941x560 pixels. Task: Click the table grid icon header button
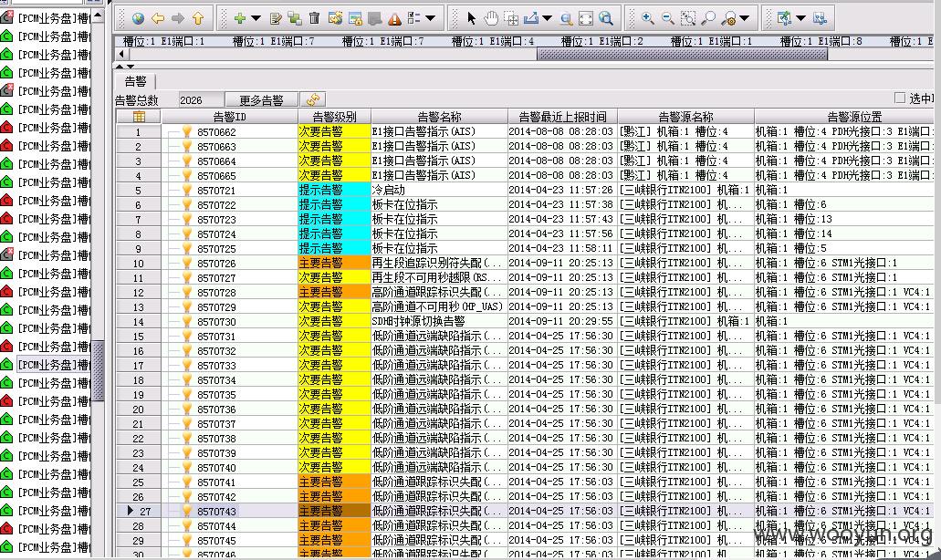(x=139, y=117)
